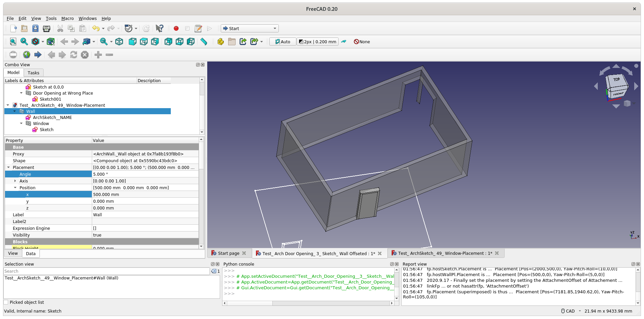Open the Start page web home
This screenshot has height=319, width=644.
[26, 54]
